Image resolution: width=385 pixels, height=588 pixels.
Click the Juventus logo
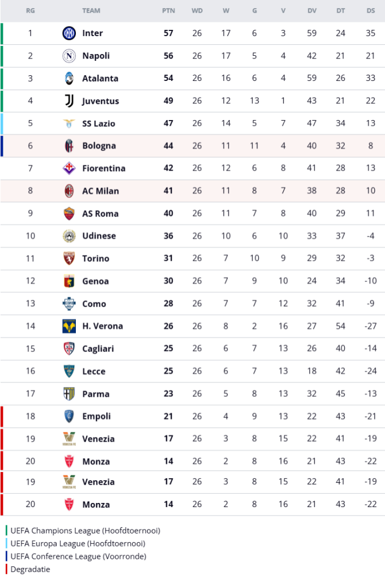[69, 101]
